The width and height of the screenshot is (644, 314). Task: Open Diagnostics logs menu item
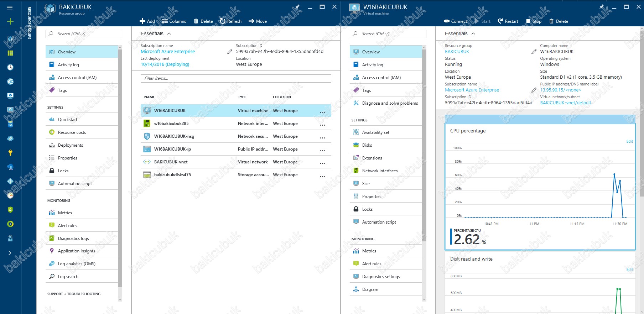82,239
